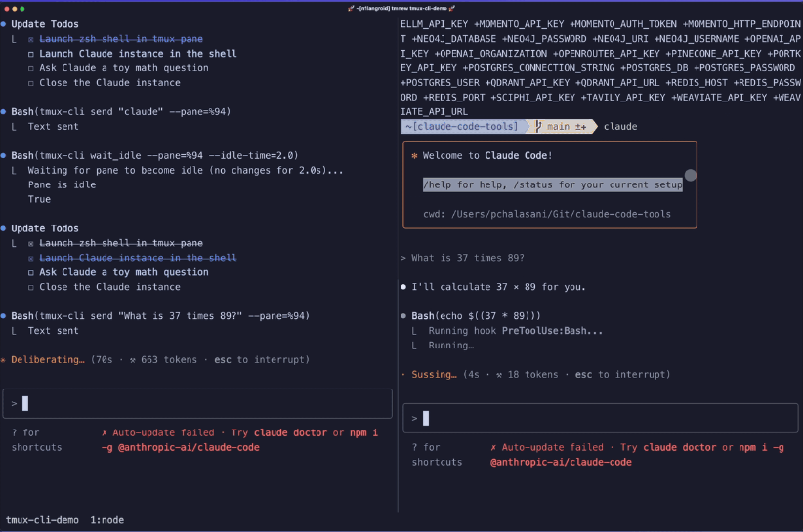Click the token symbol before 663 tokens
This screenshot has height=532, width=803.
coord(133,360)
